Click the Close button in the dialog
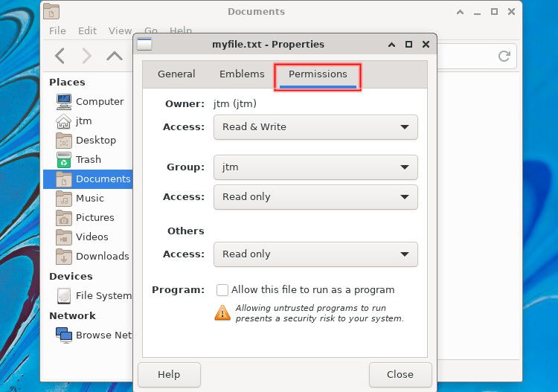Screen dimensions: 558x392 (400, 375)
